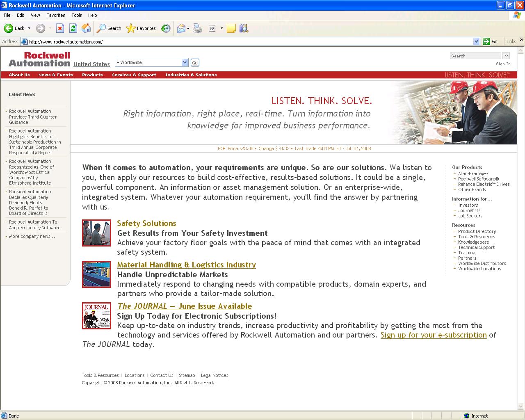Open the Knowledgebase resource link

[474, 242]
